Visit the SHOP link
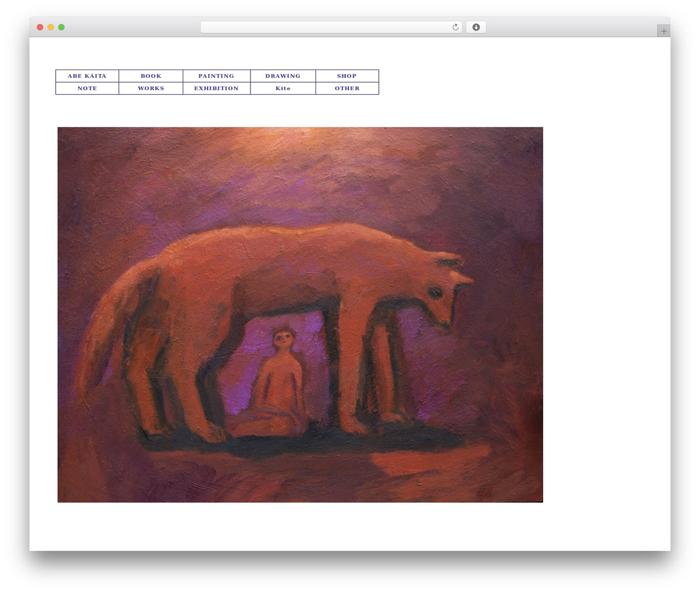700x593 pixels. [347, 76]
